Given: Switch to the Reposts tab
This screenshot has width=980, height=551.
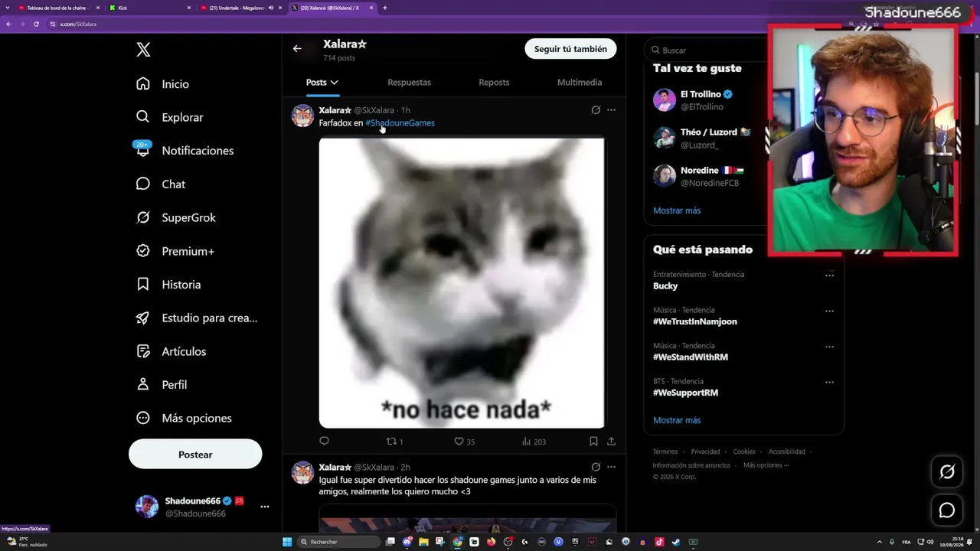Looking at the screenshot, I should (x=494, y=83).
